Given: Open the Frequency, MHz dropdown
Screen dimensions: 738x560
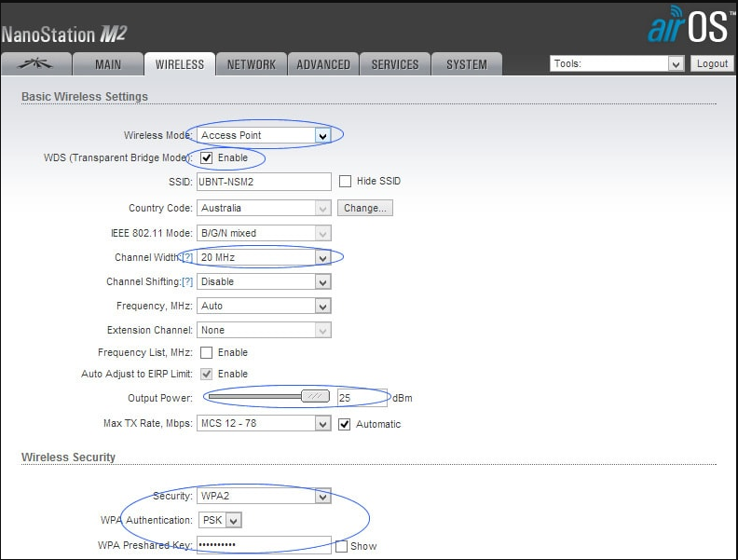Looking at the screenshot, I should pos(264,306).
